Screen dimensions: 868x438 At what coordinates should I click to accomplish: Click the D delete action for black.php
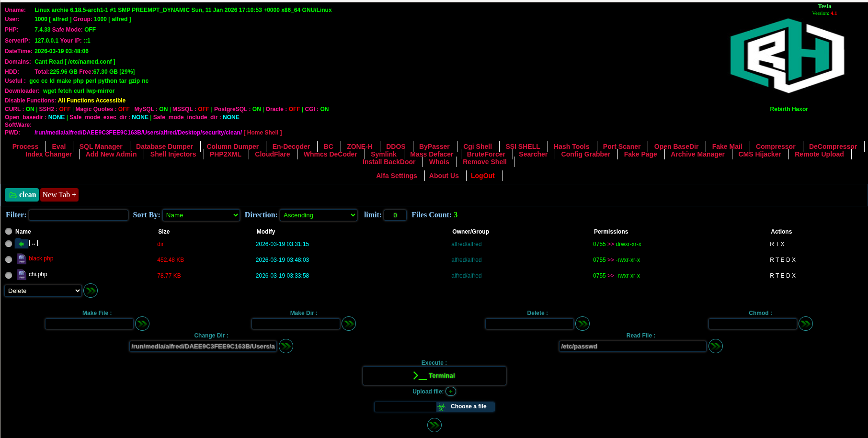788,260
